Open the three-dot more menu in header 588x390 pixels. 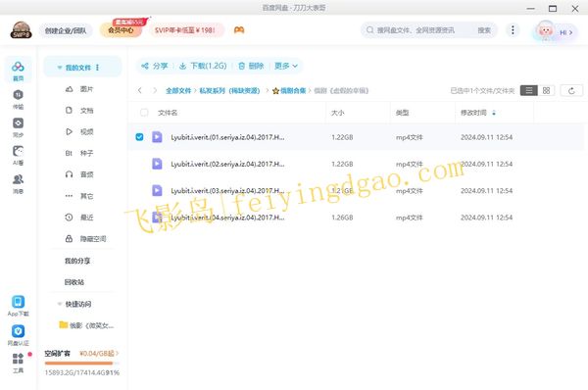click(513, 30)
